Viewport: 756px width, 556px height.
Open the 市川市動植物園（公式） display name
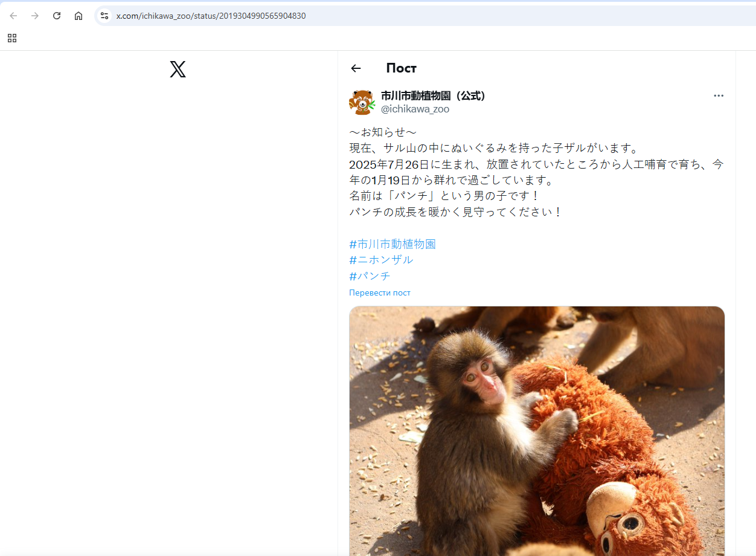click(x=433, y=95)
